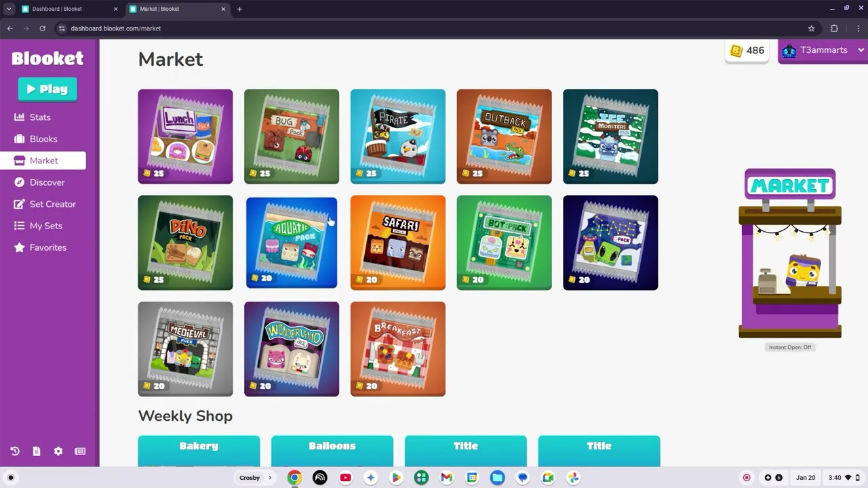Open the YouTube app in the shelf
This screenshot has height=488, width=868.
tap(345, 478)
